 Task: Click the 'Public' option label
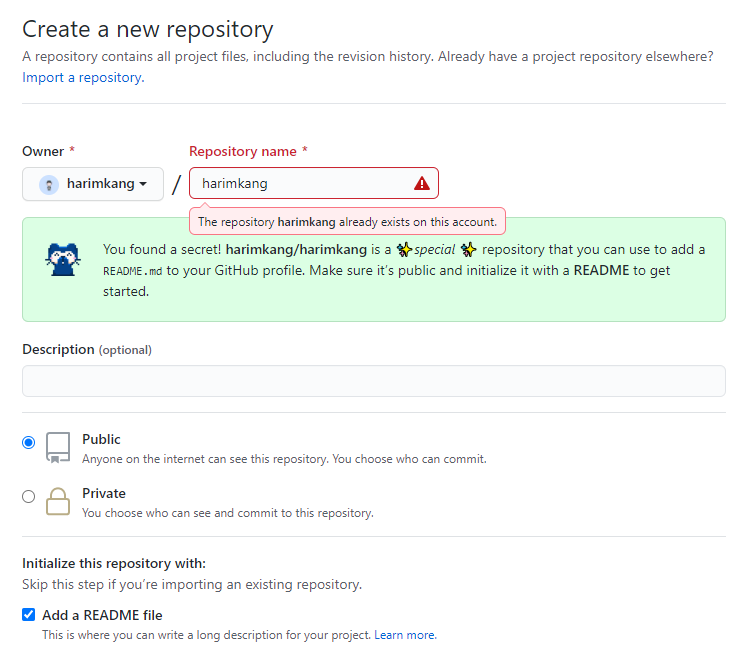click(101, 439)
